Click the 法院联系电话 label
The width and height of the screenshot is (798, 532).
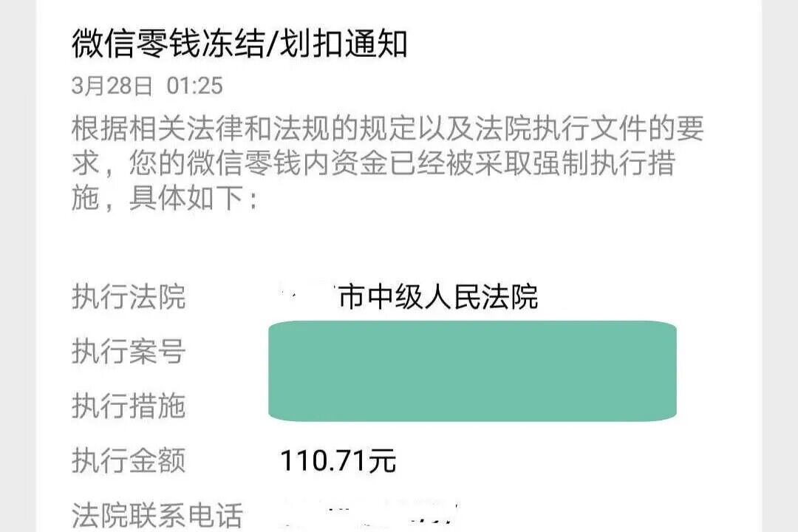point(157,514)
